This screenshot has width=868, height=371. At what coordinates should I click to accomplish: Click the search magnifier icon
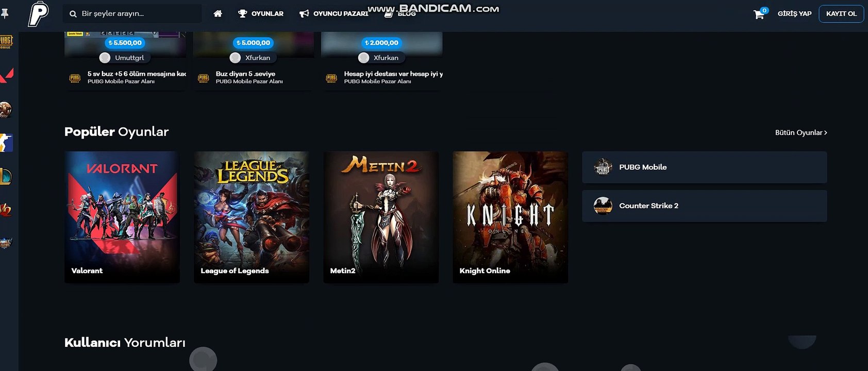(x=73, y=14)
